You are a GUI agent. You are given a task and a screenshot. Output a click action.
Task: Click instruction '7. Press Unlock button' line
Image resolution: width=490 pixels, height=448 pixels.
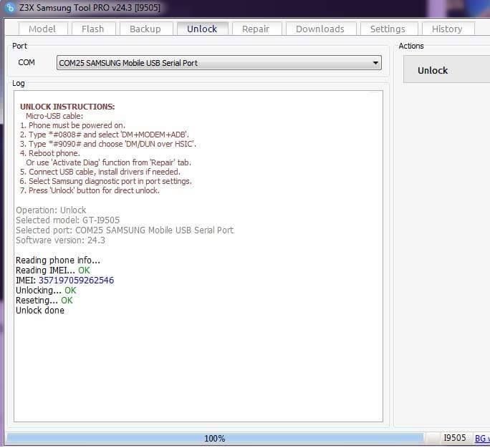coord(90,190)
